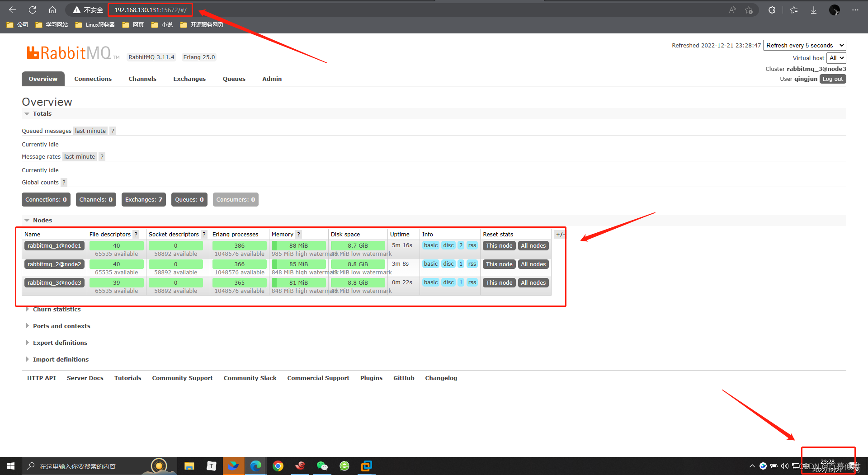
Task: Add this page to favorites
Action: point(749,10)
